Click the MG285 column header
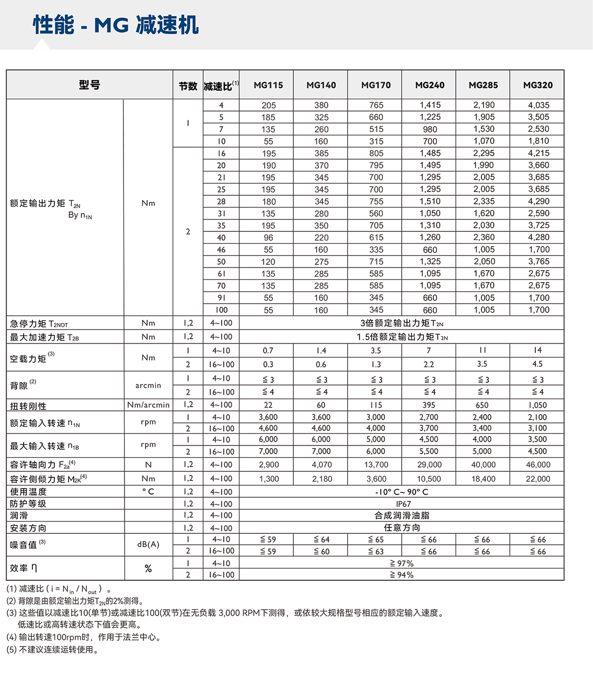593x700 pixels. click(x=483, y=85)
